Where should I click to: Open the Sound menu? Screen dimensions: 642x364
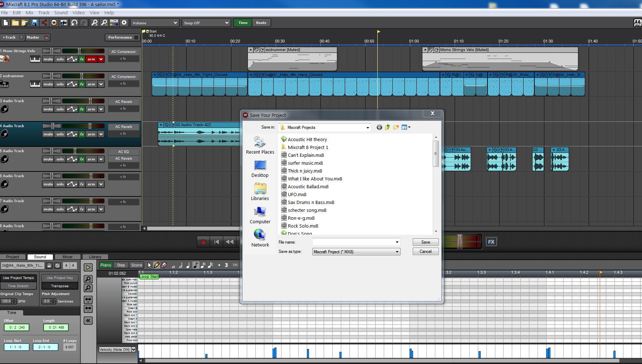[x=61, y=13]
